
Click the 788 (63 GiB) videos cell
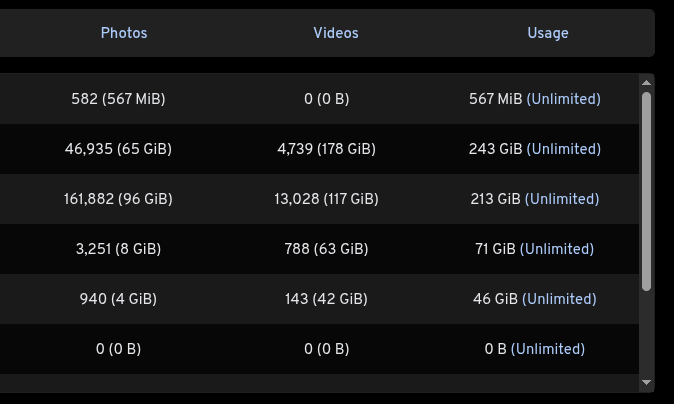326,249
